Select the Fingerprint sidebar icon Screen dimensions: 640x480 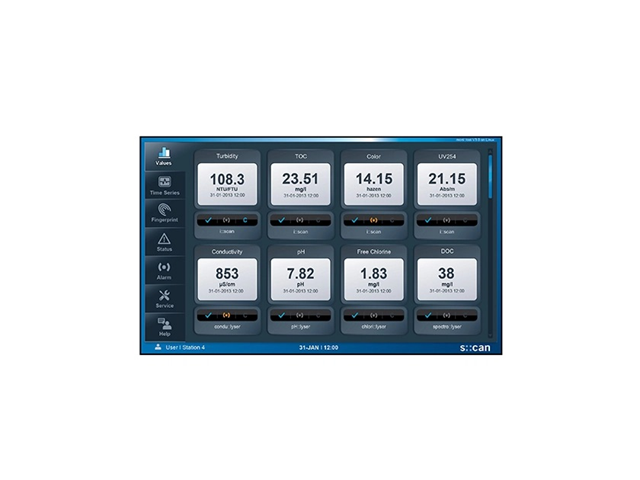click(163, 213)
